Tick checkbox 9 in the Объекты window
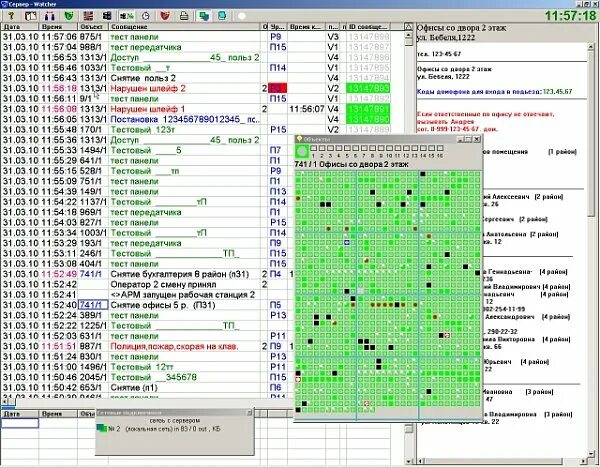The height and width of the screenshot is (468, 600). 381,148
